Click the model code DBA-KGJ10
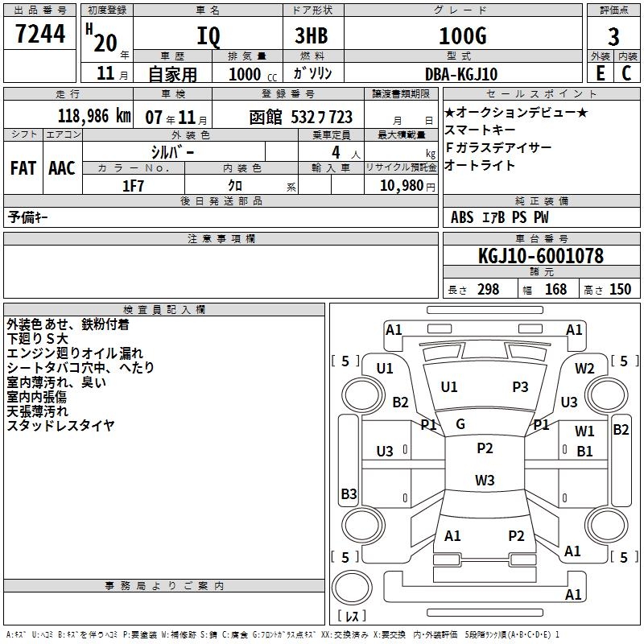The image size is (644, 644). [x=461, y=74]
